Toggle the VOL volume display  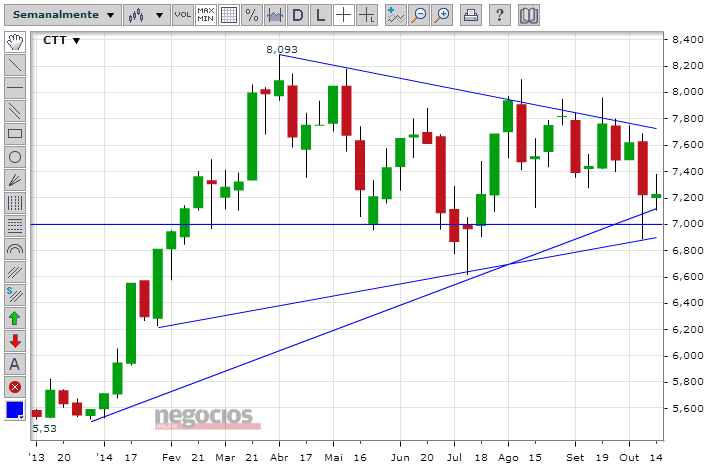(183, 15)
